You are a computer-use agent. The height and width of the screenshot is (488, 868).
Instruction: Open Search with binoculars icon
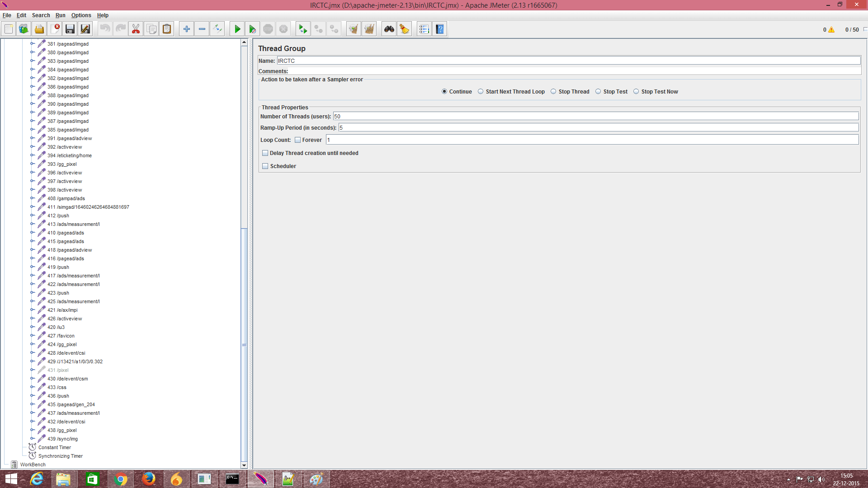[x=389, y=29]
